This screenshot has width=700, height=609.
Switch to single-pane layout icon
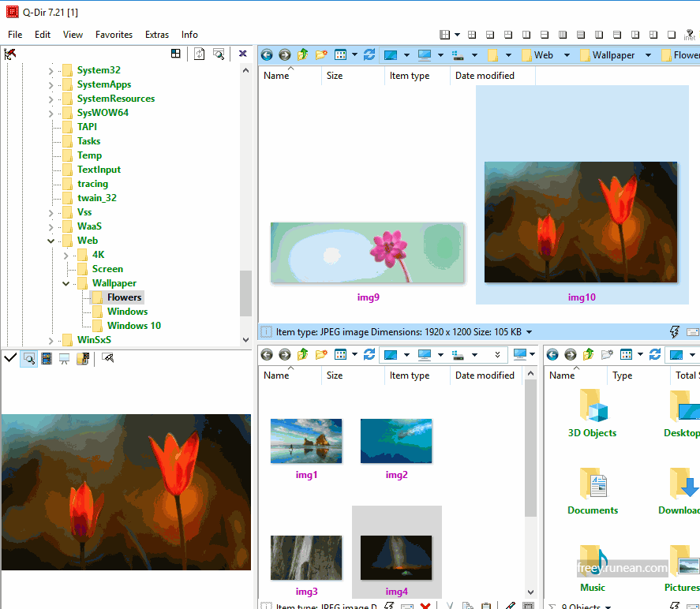(672, 35)
